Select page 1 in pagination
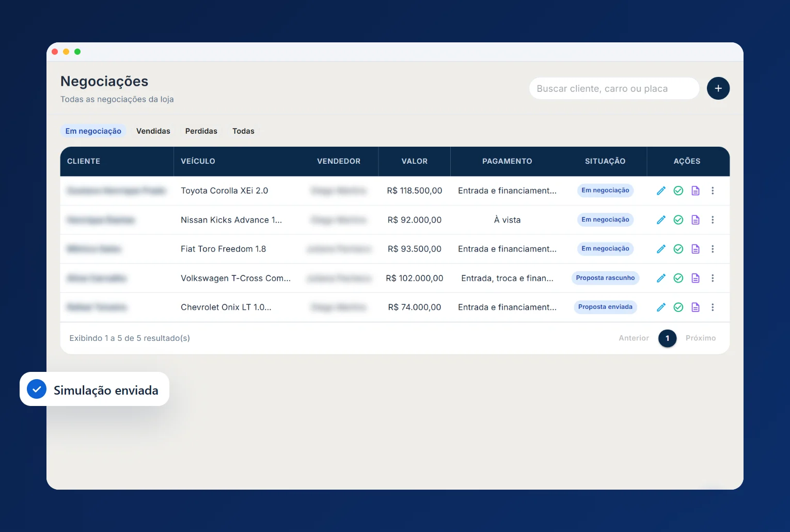Screen dimensions: 790x532 pyautogui.click(x=668, y=338)
